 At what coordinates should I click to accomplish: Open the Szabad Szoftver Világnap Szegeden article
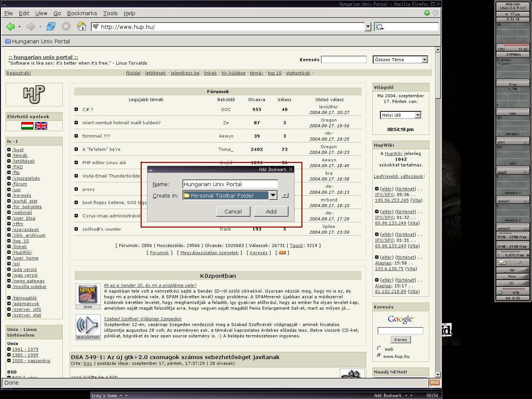coord(143,319)
